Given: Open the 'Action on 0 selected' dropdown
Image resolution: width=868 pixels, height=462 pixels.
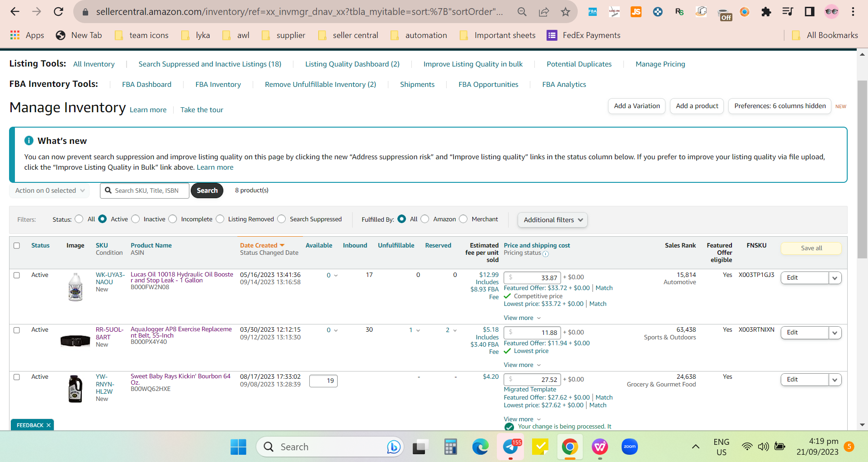Looking at the screenshot, I should pos(49,191).
